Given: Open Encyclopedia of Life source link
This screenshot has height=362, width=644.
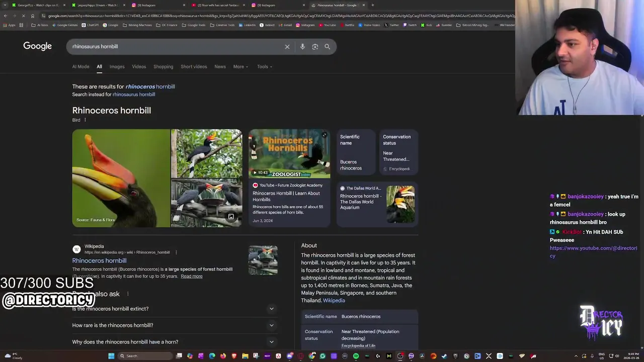Looking at the screenshot, I should (x=358, y=346).
